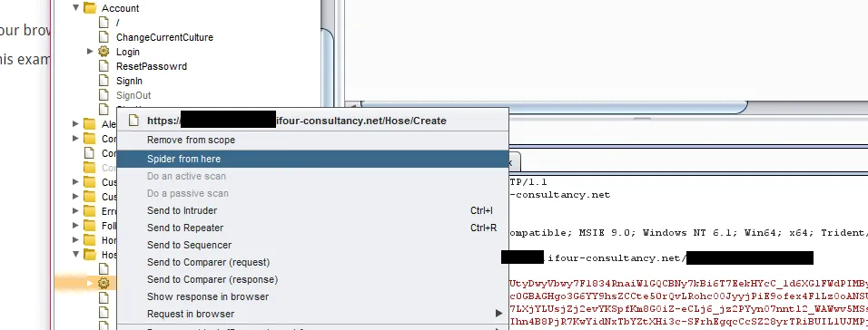Choose Send to Sequencer
This screenshot has height=330, width=868.
[312, 245]
